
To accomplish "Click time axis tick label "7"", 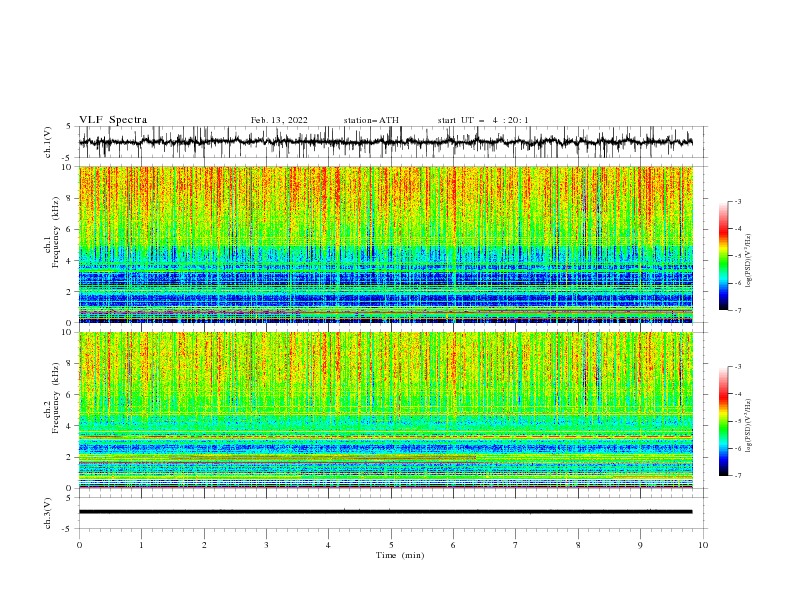I will click(516, 545).
